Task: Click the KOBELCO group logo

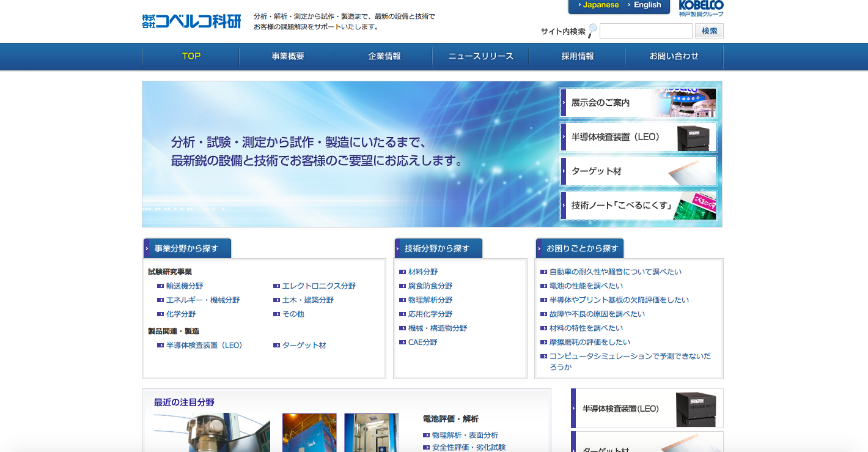Action: click(x=701, y=9)
